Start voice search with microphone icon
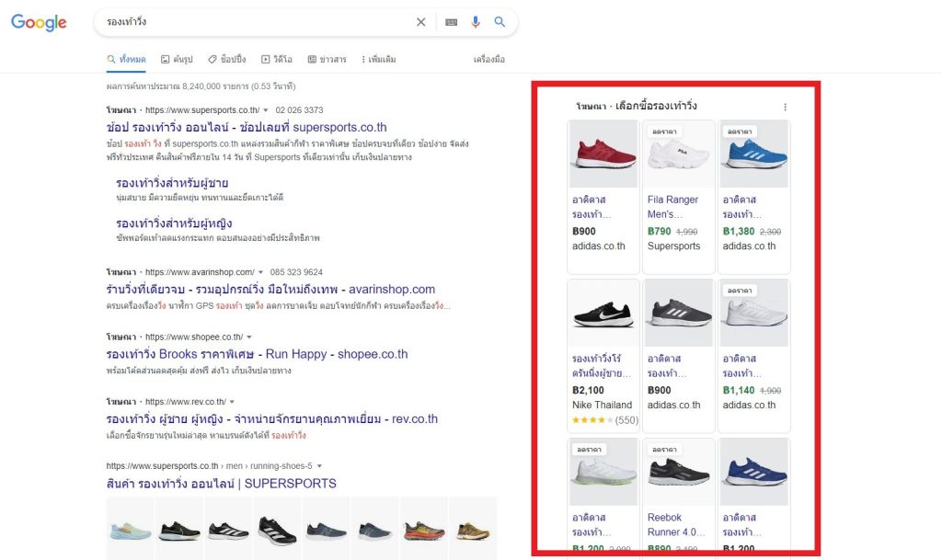 click(x=476, y=22)
